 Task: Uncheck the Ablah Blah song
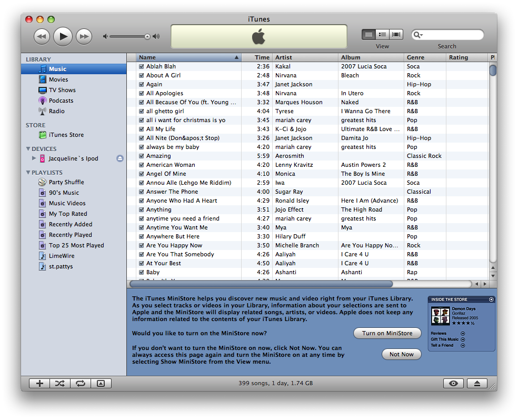pyautogui.click(x=142, y=66)
